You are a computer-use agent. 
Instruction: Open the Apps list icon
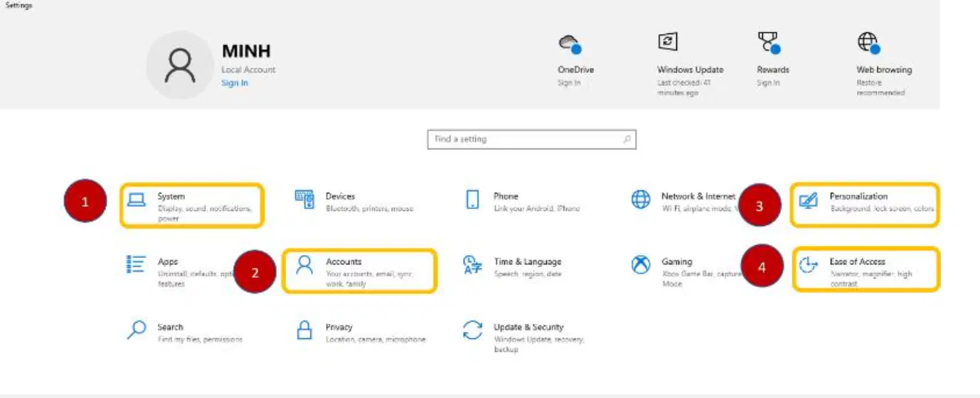pos(137,265)
